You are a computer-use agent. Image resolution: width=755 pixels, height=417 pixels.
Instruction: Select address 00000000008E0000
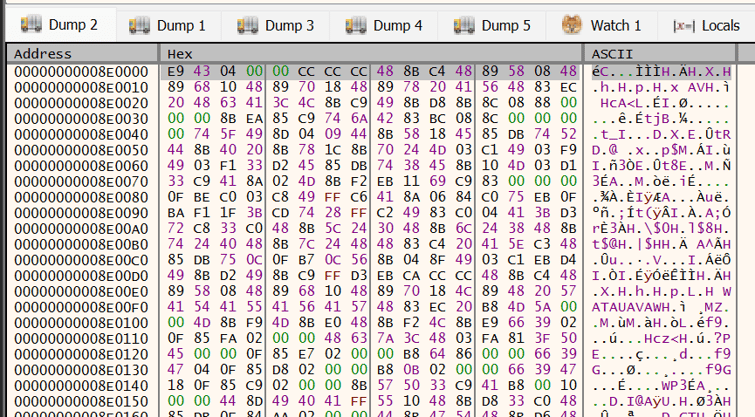(81, 72)
